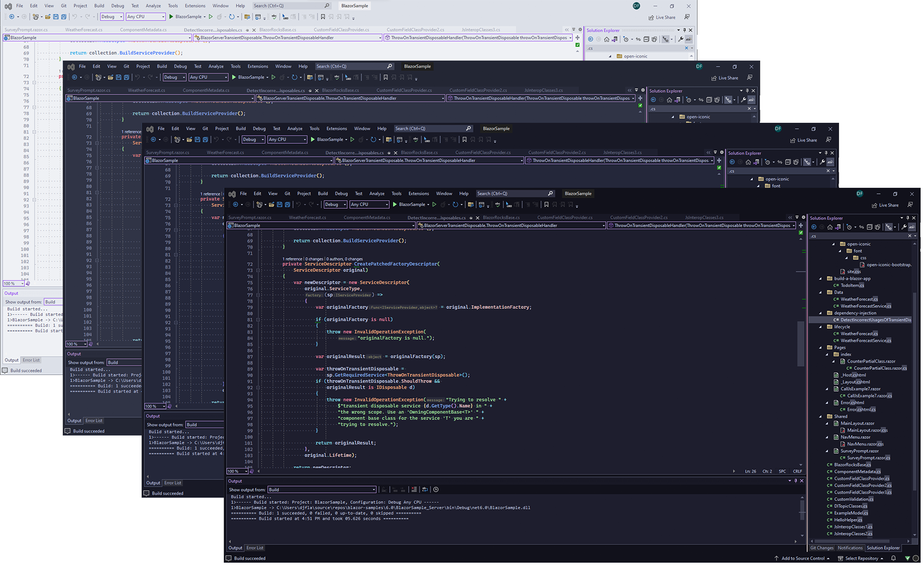Image resolution: width=924 pixels, height=570 pixels.
Task: Click Restart/refresh icon in front window toolbar
Action: pos(455,204)
